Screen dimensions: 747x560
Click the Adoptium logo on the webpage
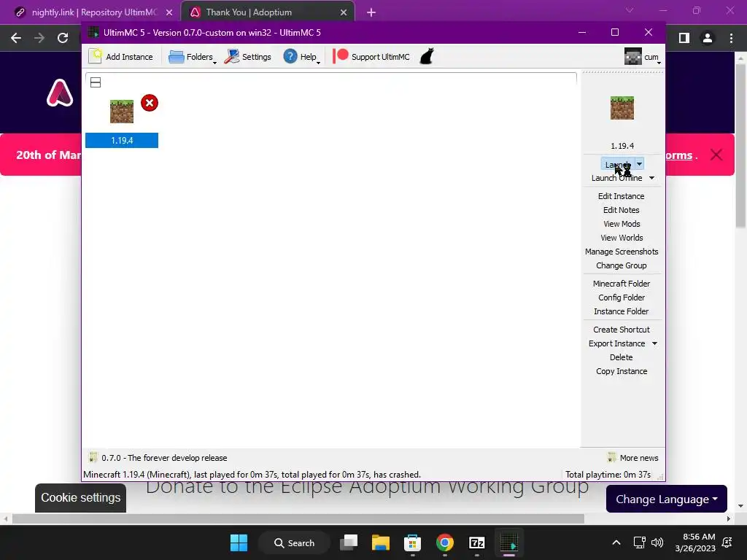pos(60,93)
